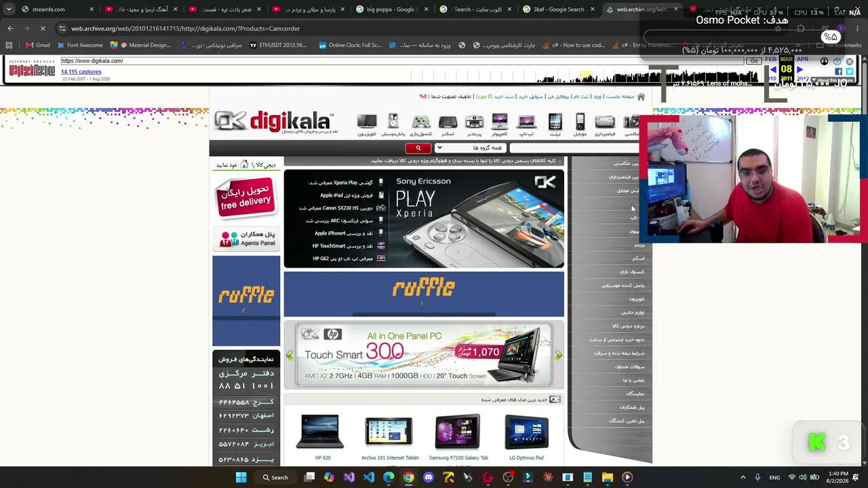Open پخش کننده موسیقی in the right sidebar
This screenshot has width=868, height=488.
[623, 285]
